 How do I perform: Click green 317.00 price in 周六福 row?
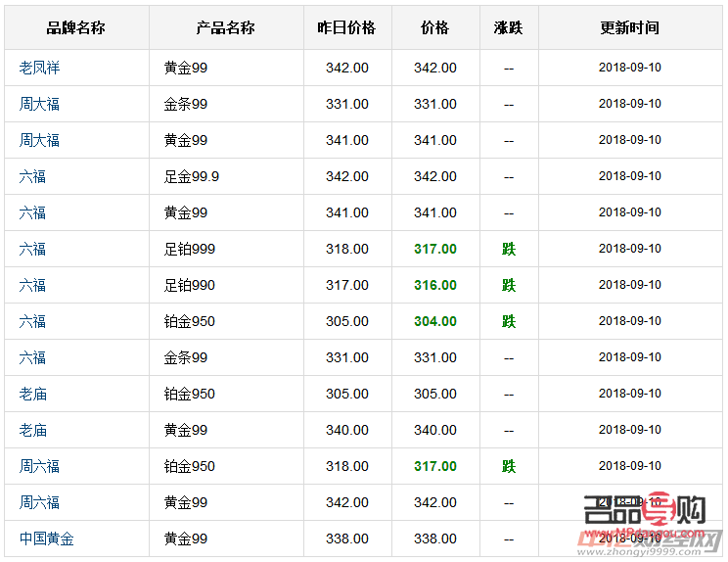[x=435, y=466]
